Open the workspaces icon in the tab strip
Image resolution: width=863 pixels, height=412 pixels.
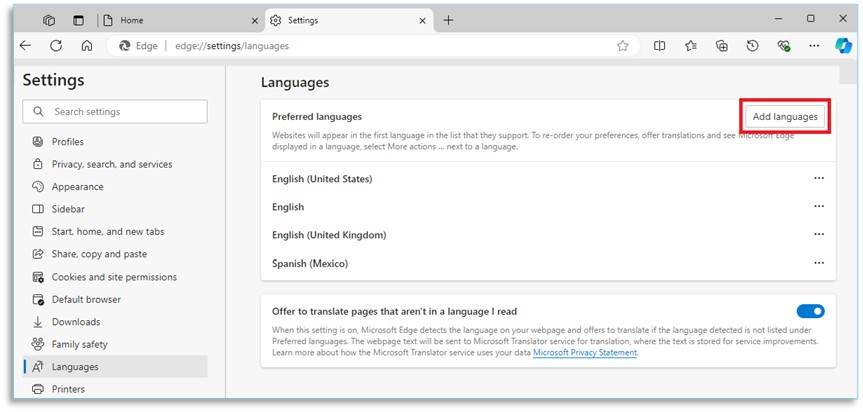50,20
